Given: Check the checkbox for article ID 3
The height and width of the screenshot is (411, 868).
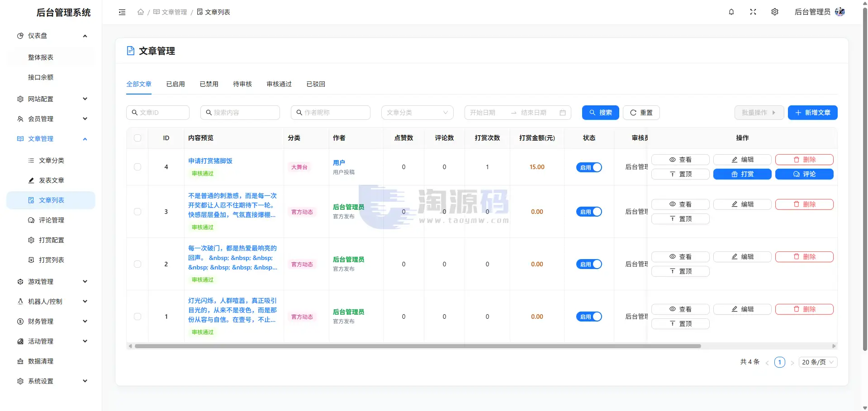Looking at the screenshot, I should click(x=138, y=212).
